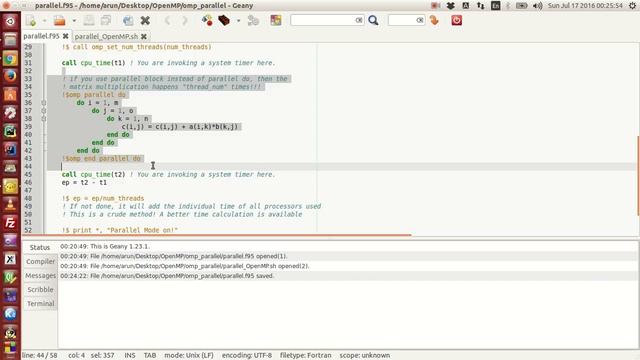Click 'encoding: UTF-8' in status bar
640x360 pixels.
click(x=247, y=356)
